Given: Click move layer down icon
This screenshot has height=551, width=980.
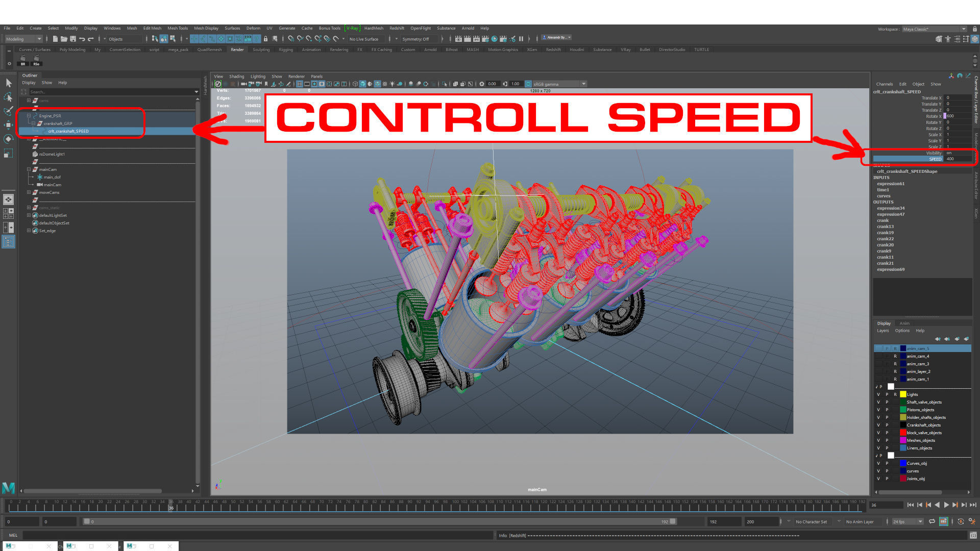Looking at the screenshot, I should pyautogui.click(x=947, y=339).
